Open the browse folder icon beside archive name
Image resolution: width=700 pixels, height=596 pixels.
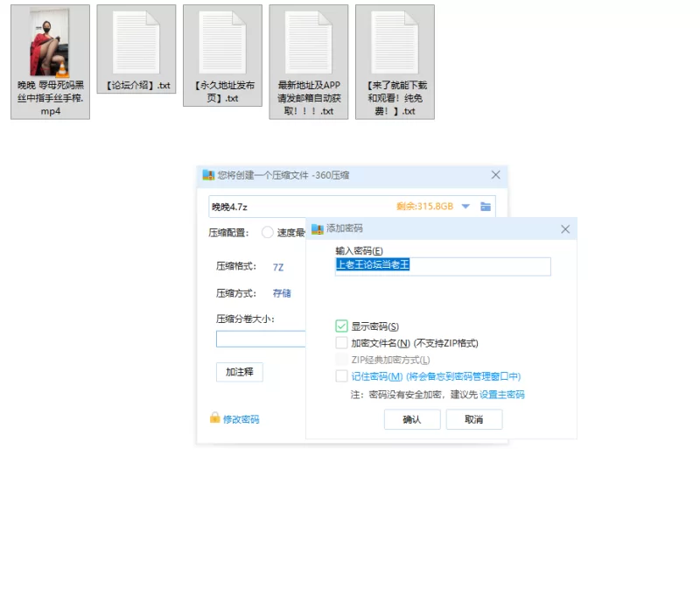486,207
